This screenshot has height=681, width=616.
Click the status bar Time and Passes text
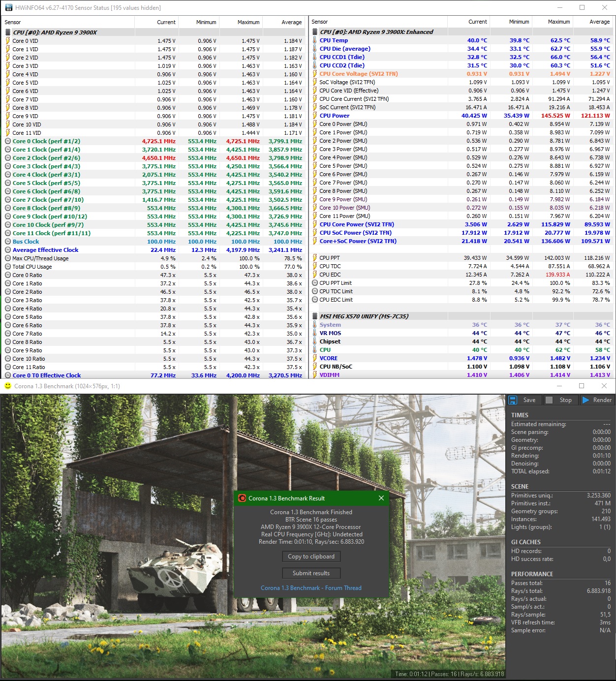[x=449, y=674]
